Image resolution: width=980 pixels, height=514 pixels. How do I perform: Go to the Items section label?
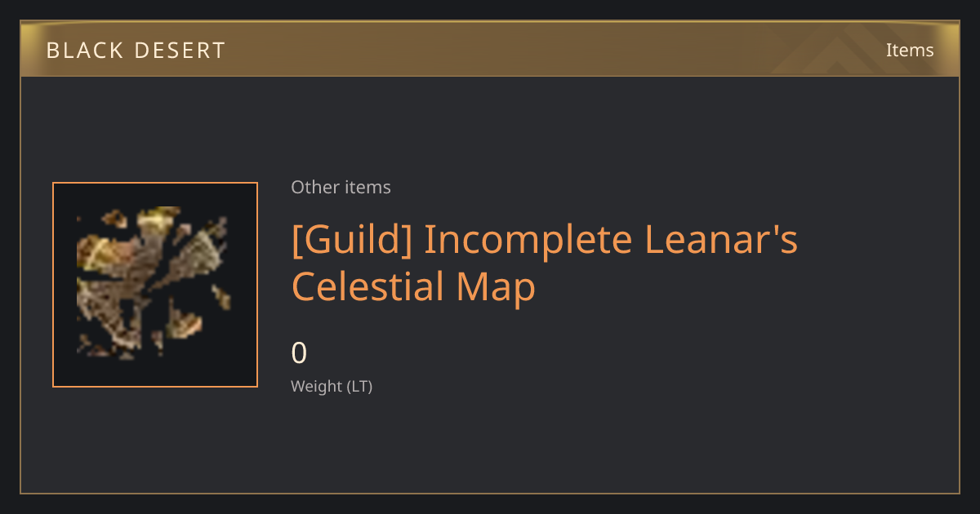pos(910,50)
